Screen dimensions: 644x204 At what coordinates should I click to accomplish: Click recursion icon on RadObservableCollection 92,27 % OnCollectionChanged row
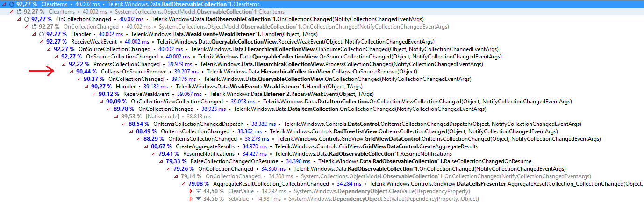coord(26,19)
